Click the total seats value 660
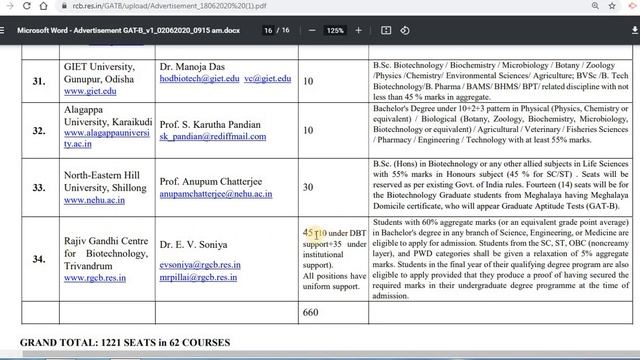Image resolution: width=640 pixels, height=360 pixels. (311, 312)
